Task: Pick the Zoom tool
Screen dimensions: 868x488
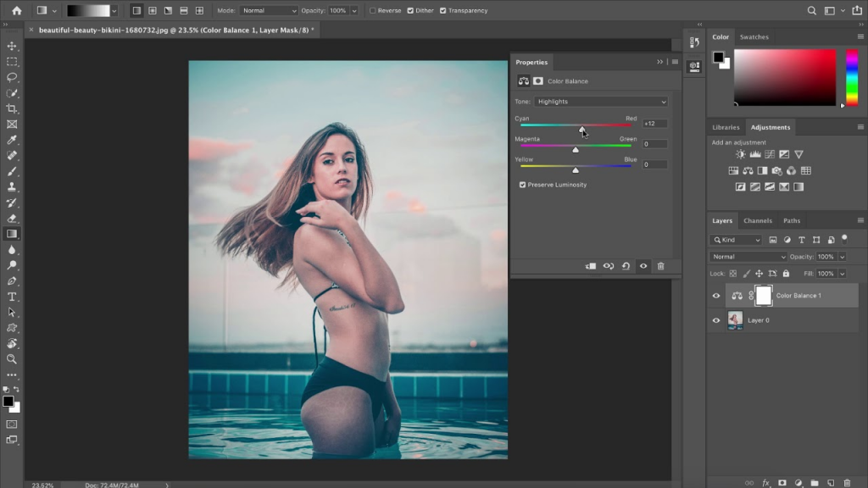Action: pyautogui.click(x=12, y=359)
